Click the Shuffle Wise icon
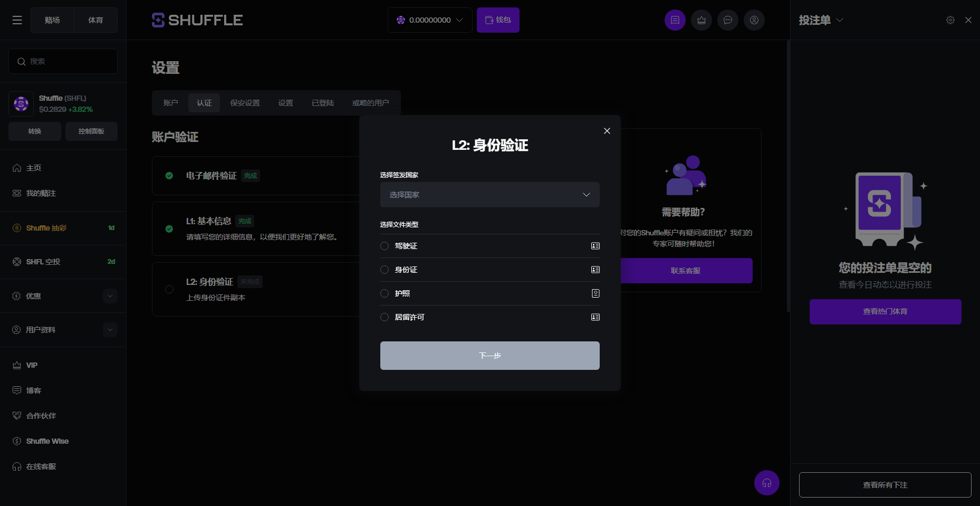Screen dimensions: 980x506 click(x=17, y=441)
